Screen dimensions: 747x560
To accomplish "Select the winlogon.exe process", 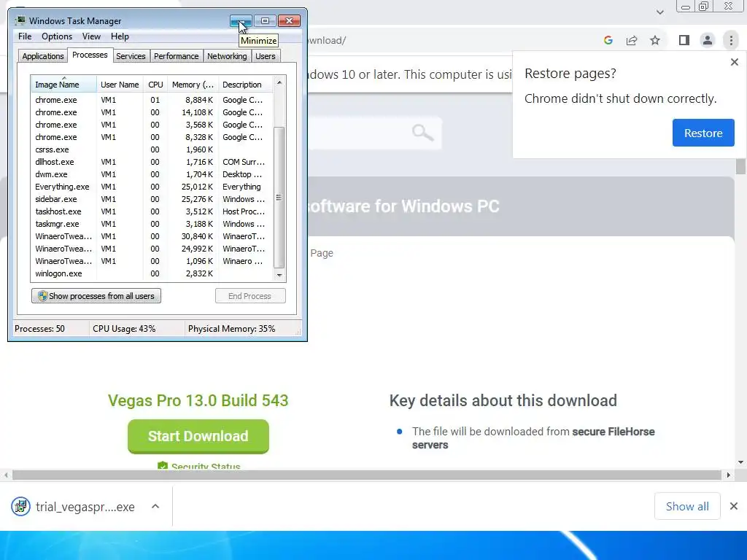I will click(152, 273).
